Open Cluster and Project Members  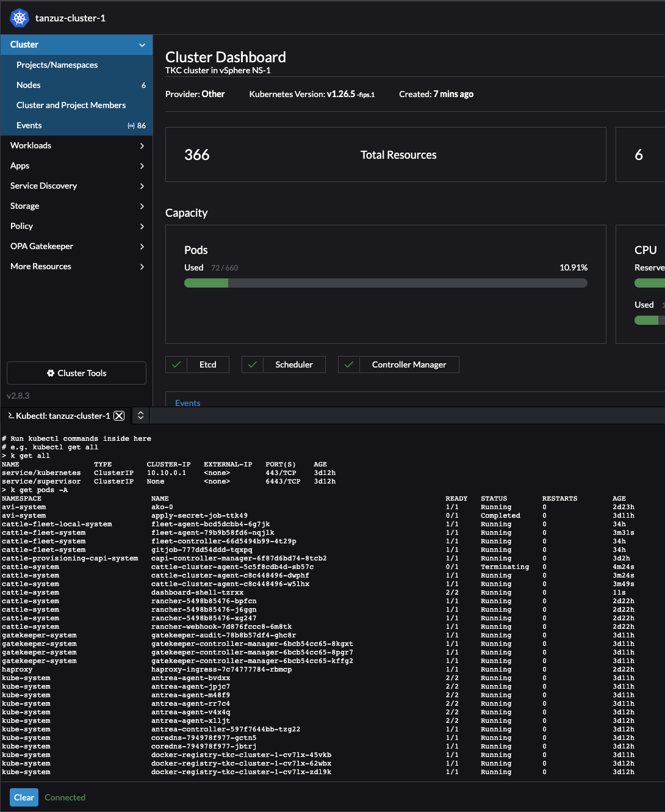point(76,105)
